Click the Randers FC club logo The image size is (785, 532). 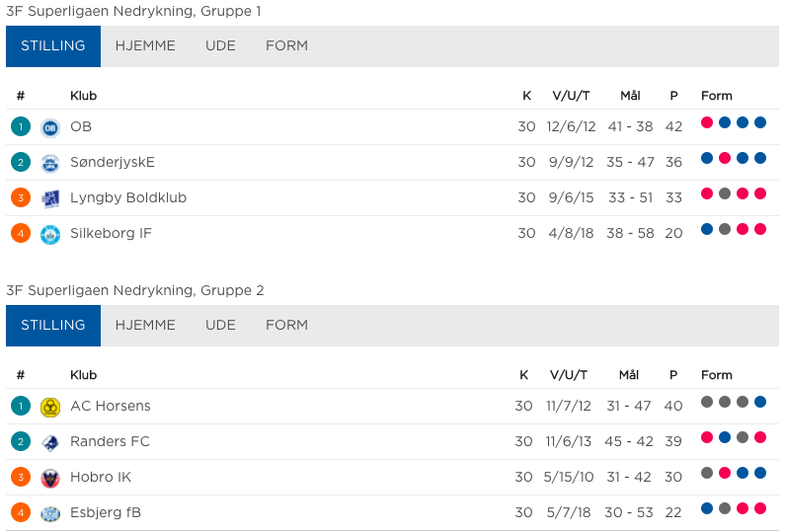pos(50,442)
